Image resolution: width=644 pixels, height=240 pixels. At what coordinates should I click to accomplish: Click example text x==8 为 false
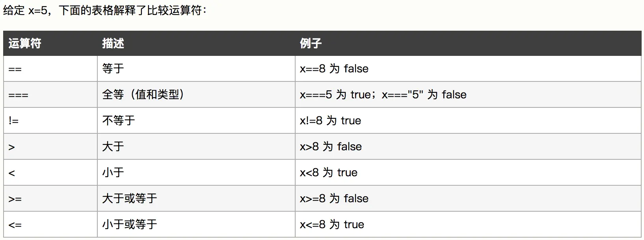click(x=334, y=69)
